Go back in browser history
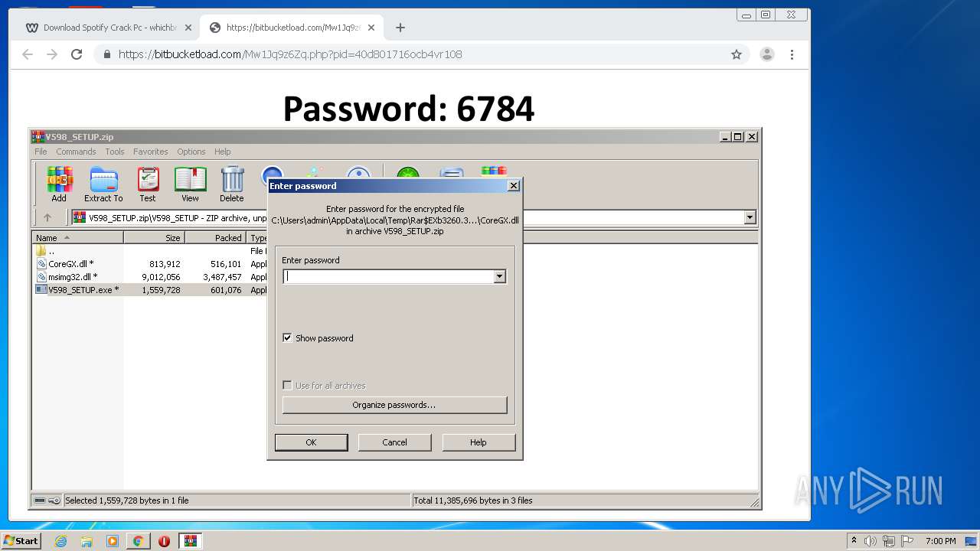Screen dimensions: 980x551 [28, 54]
